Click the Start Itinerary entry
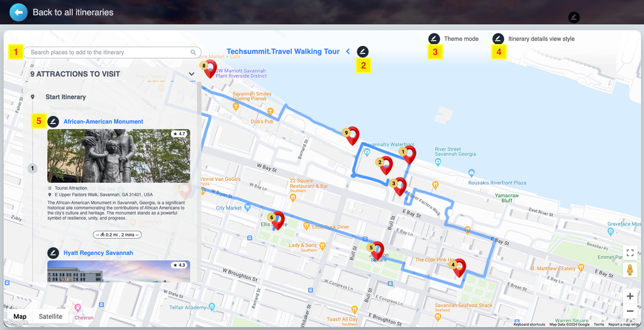The height and width of the screenshot is (330, 644). pyautogui.click(x=65, y=97)
